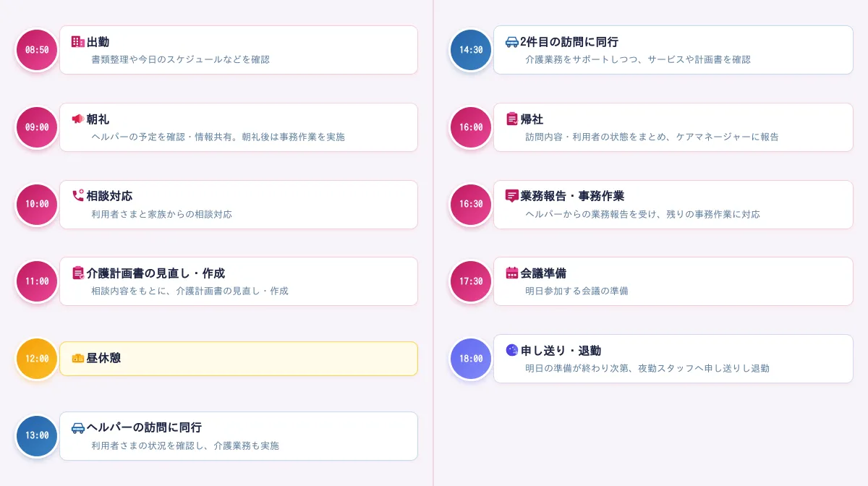868x486 pixels.
Task: Click description 訪問内容・利用者の状態をまとめ
Action: point(595,137)
